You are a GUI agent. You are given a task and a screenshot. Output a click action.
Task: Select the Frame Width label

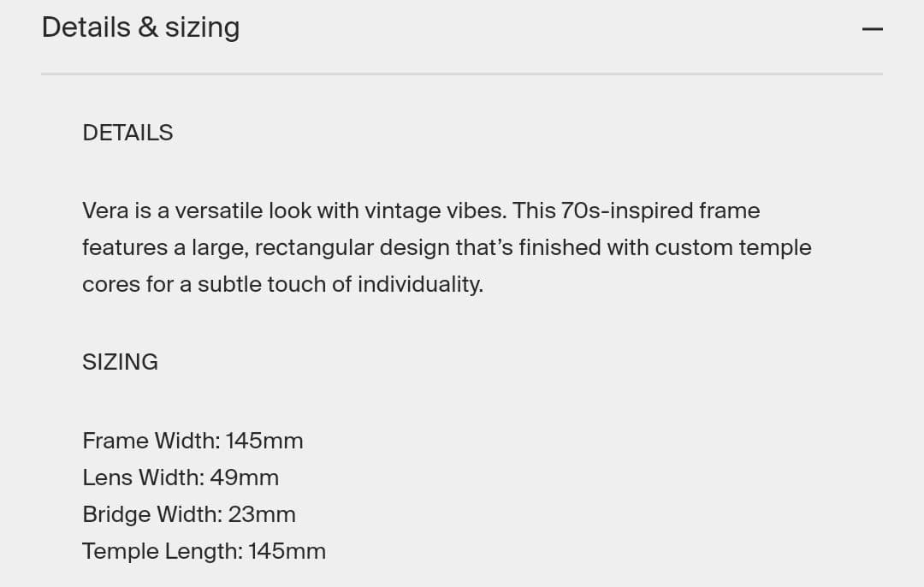click(x=151, y=441)
